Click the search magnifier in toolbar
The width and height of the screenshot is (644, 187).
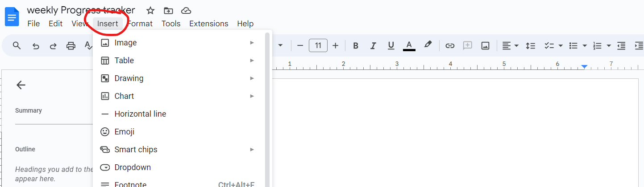click(x=17, y=45)
